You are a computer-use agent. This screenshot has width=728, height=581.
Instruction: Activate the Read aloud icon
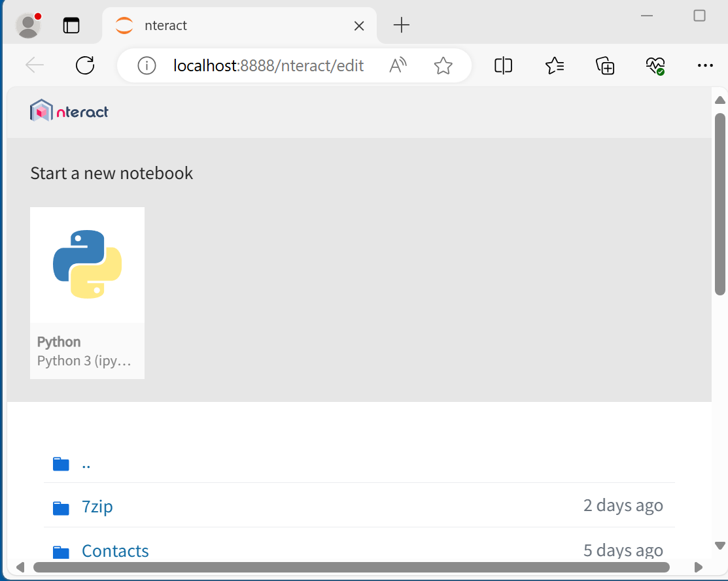tap(398, 65)
